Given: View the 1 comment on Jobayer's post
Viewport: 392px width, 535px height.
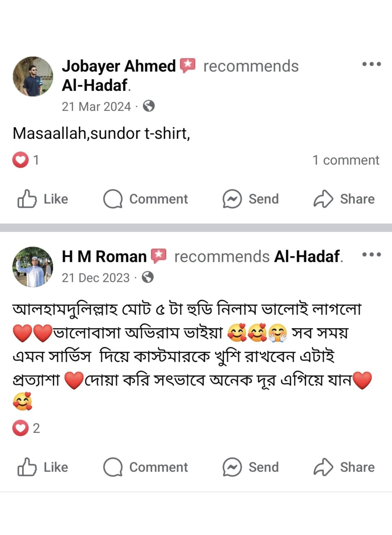Looking at the screenshot, I should pyautogui.click(x=346, y=160).
